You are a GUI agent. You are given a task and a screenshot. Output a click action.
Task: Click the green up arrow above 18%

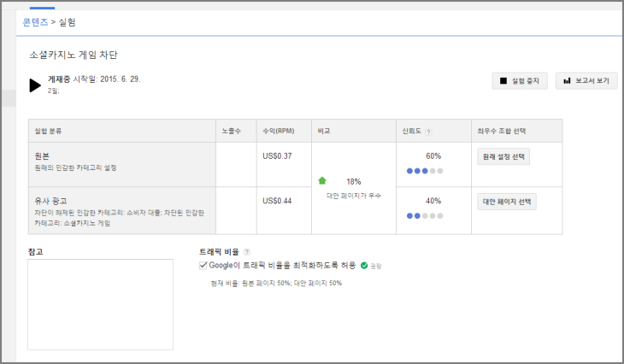(322, 181)
